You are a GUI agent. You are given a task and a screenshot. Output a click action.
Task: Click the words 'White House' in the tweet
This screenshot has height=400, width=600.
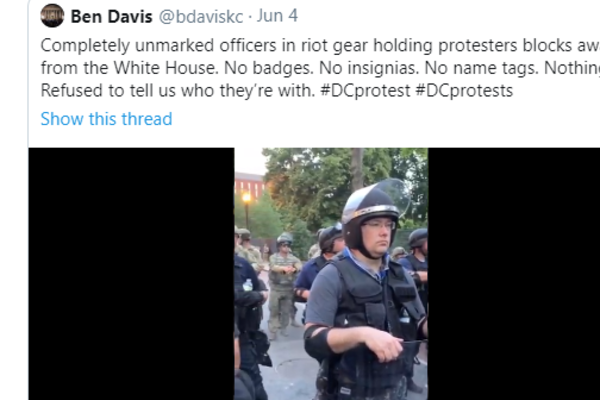(x=166, y=68)
